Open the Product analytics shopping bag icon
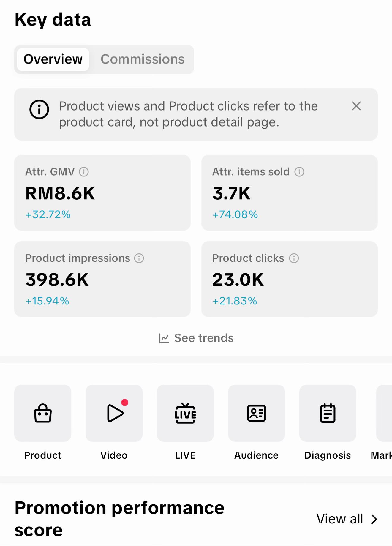 point(43,413)
